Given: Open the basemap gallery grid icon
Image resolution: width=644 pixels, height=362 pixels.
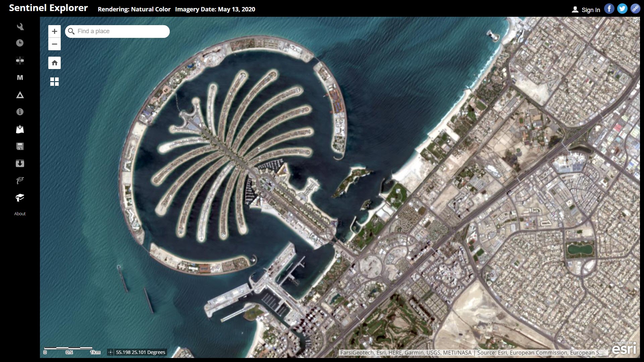Looking at the screenshot, I should (x=54, y=81).
